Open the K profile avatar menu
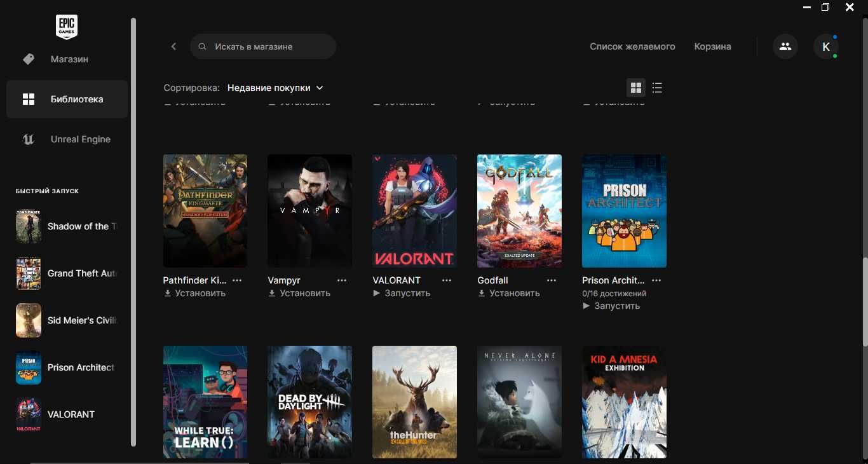The width and height of the screenshot is (868, 464). pos(826,46)
